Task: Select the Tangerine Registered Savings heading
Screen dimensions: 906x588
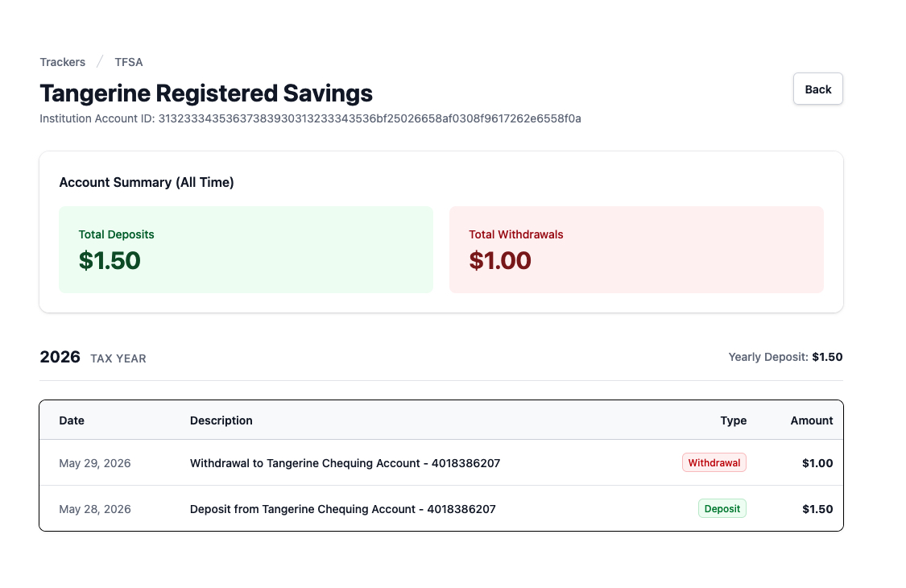Action: tap(206, 93)
